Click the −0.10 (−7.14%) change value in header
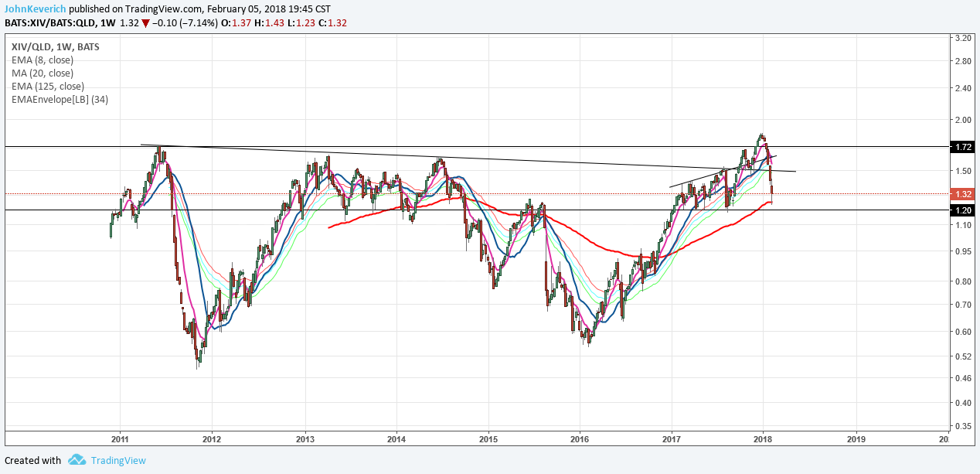This screenshot has height=474, width=980. tap(185, 22)
